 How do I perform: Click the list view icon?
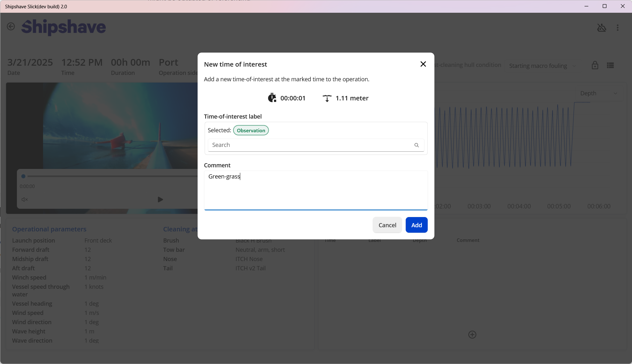coord(610,65)
